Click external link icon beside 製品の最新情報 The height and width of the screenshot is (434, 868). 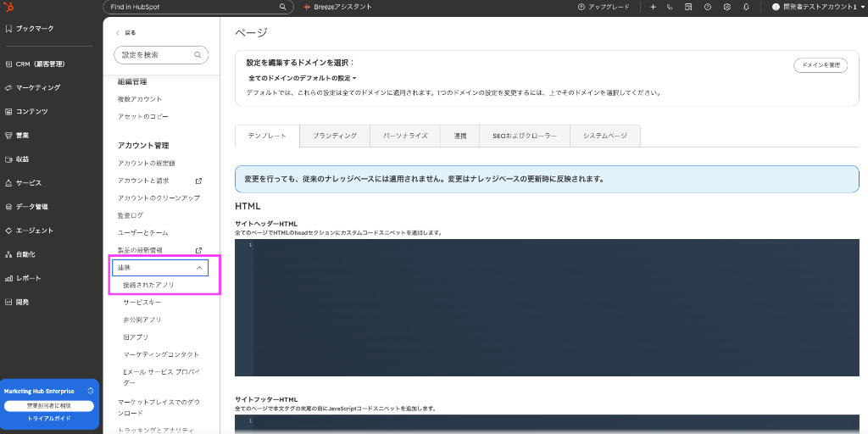point(198,250)
